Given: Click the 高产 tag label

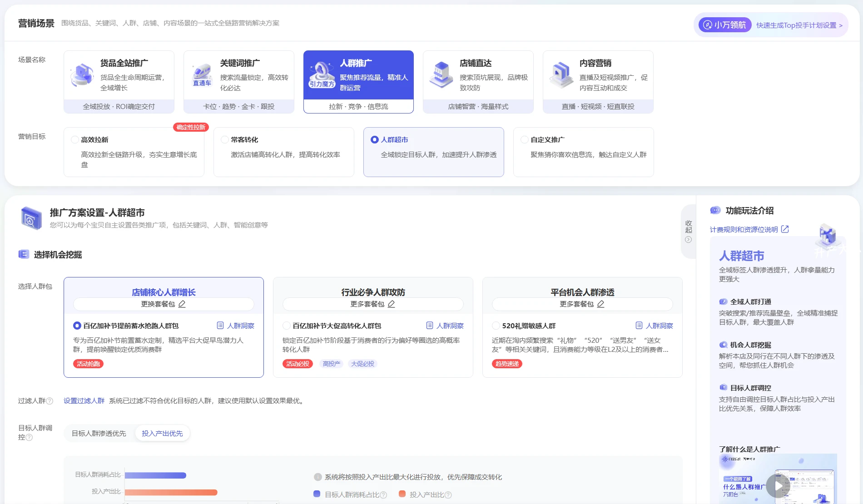Looking at the screenshot, I should click(332, 364).
